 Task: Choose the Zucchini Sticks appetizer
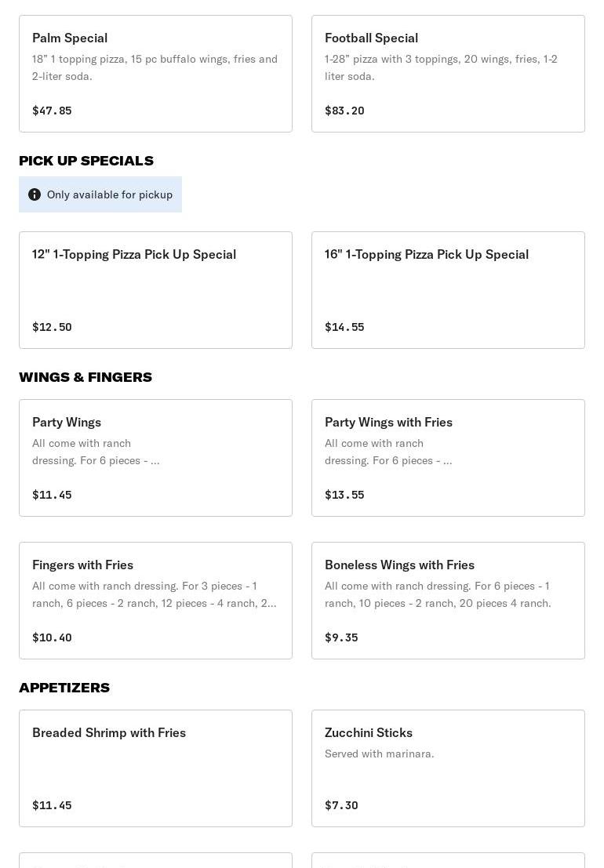pos(448,768)
